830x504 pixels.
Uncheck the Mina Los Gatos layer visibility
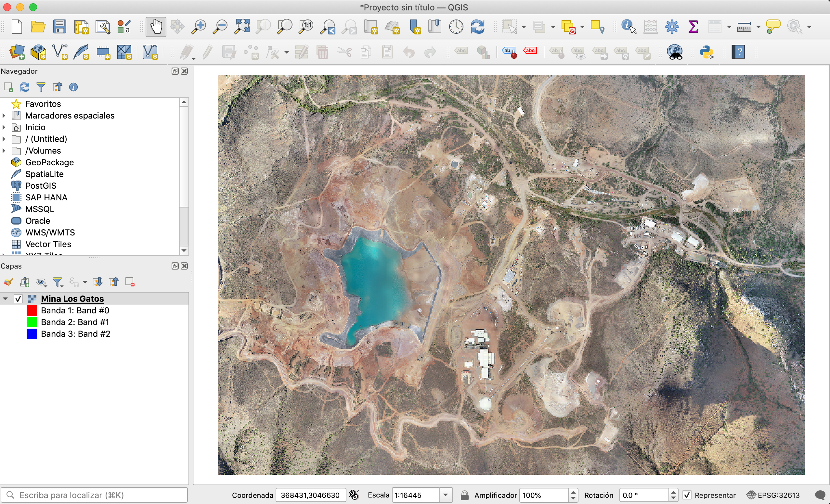click(x=18, y=299)
